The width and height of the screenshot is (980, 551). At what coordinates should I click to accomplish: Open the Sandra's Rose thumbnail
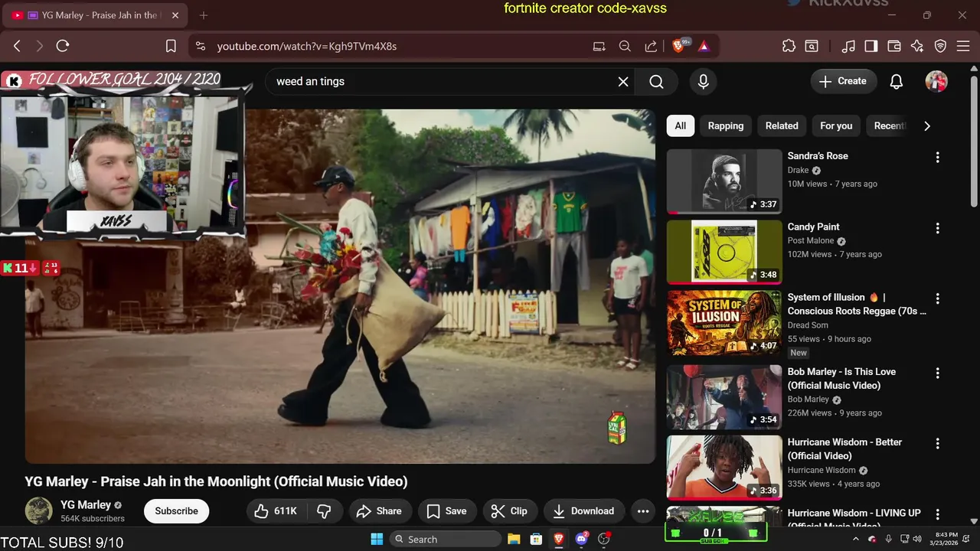[x=724, y=181]
